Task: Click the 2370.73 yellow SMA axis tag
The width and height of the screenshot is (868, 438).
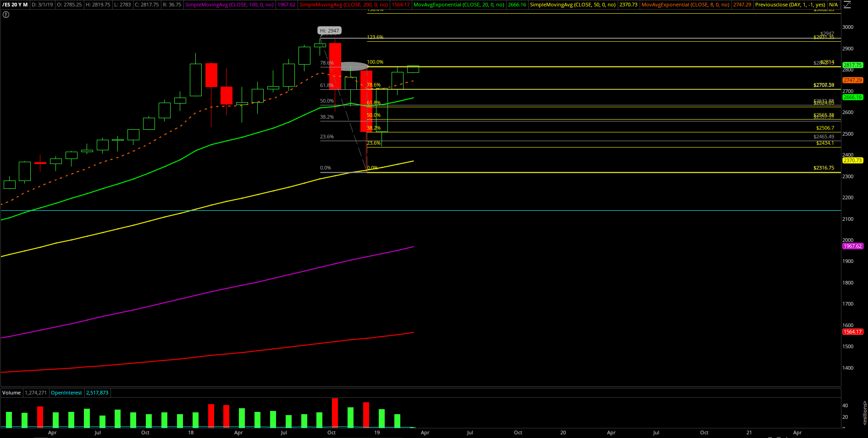Action: pos(853,160)
